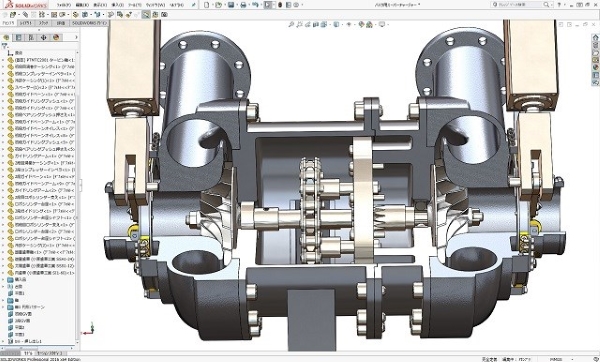The height and width of the screenshot is (362, 600).
Task: Click the feature tree horizontal scrollbar
Action: click(x=39, y=349)
